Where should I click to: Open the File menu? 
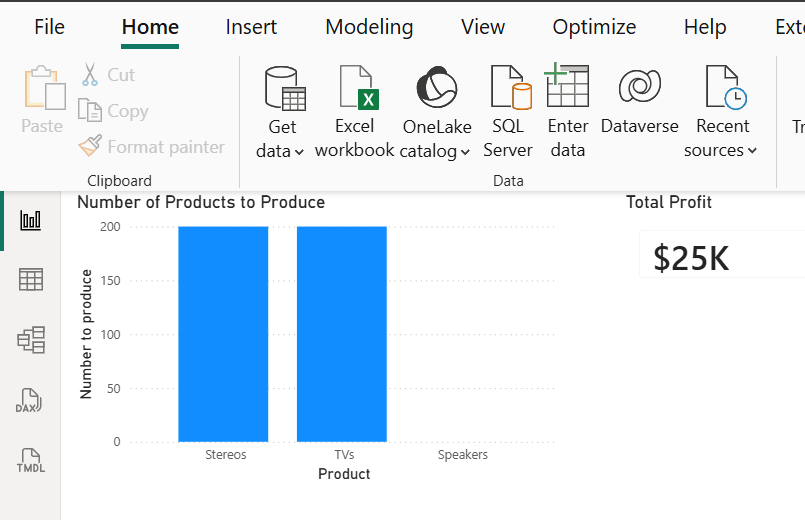point(49,27)
